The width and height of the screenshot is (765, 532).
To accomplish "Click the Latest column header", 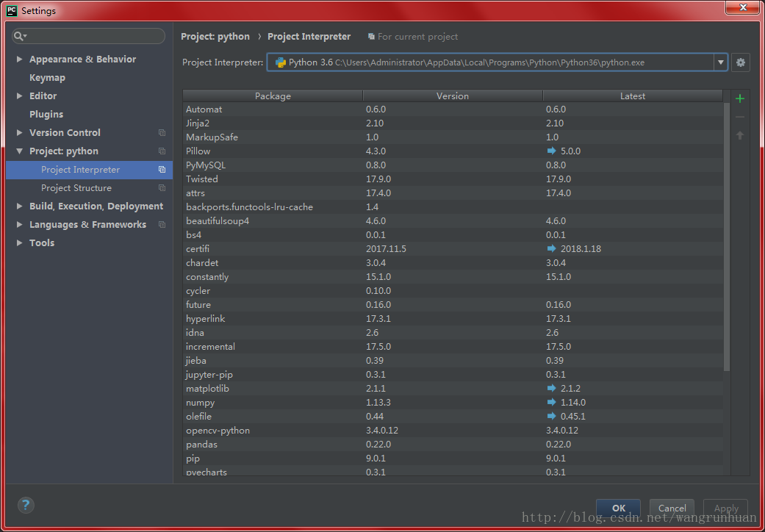I will click(633, 96).
